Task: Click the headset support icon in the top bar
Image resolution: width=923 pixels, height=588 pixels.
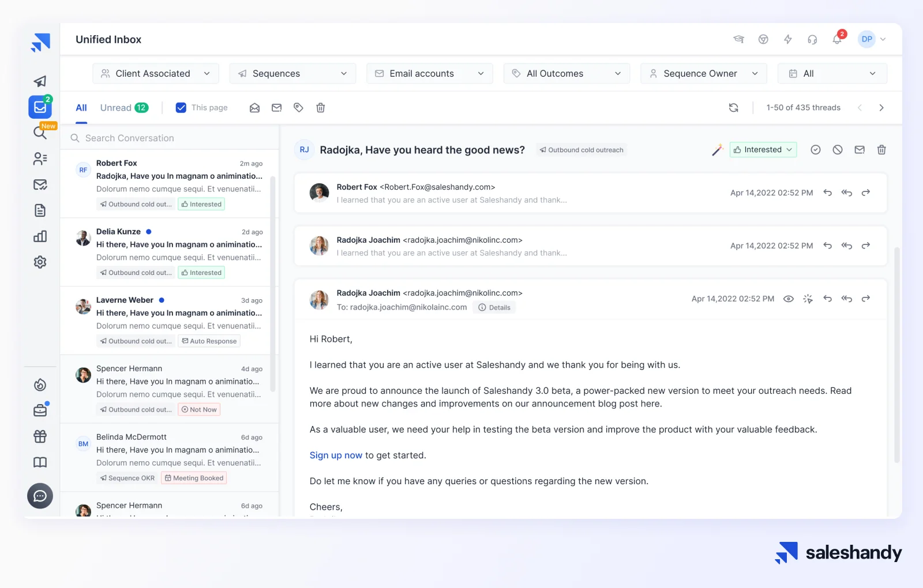Action: coord(812,39)
